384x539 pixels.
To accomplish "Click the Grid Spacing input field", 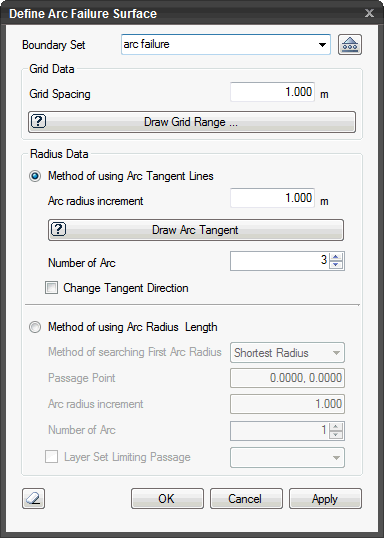I will coord(272,92).
